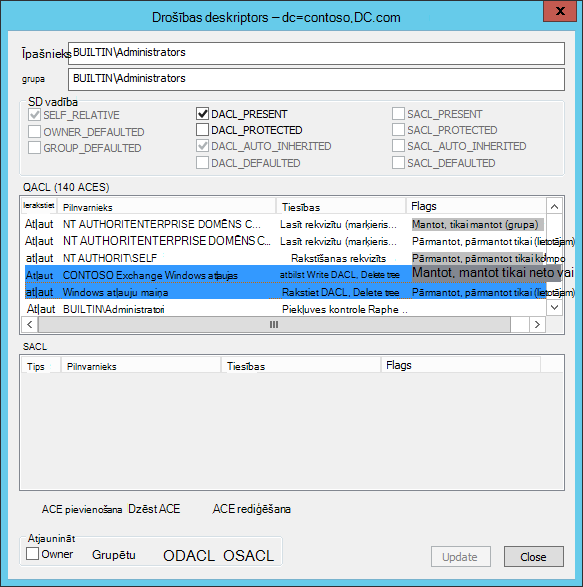Click the Close button
Screen dimensions: 583x587
pos(534,557)
